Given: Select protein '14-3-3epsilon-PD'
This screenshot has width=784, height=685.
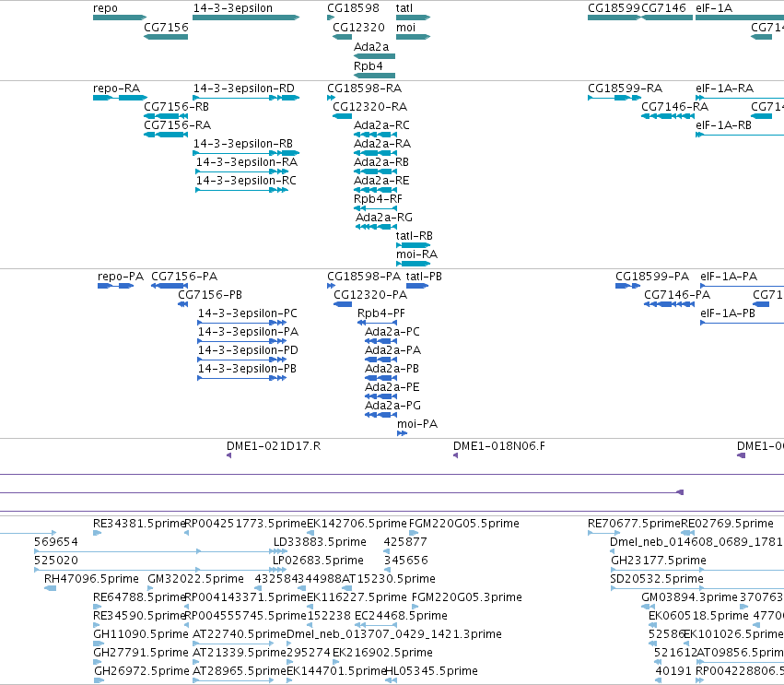Looking at the screenshot, I should (248, 350).
